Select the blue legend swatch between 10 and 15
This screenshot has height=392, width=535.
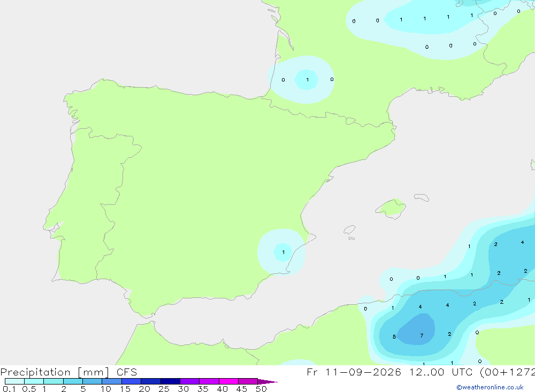112,381
